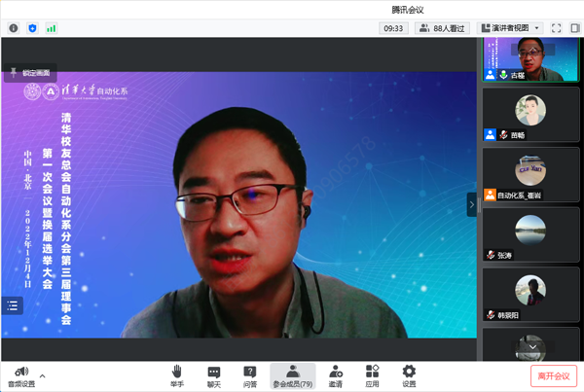Click 韩景阳's muted microphone icon
The image size is (584, 392).
coord(491,315)
